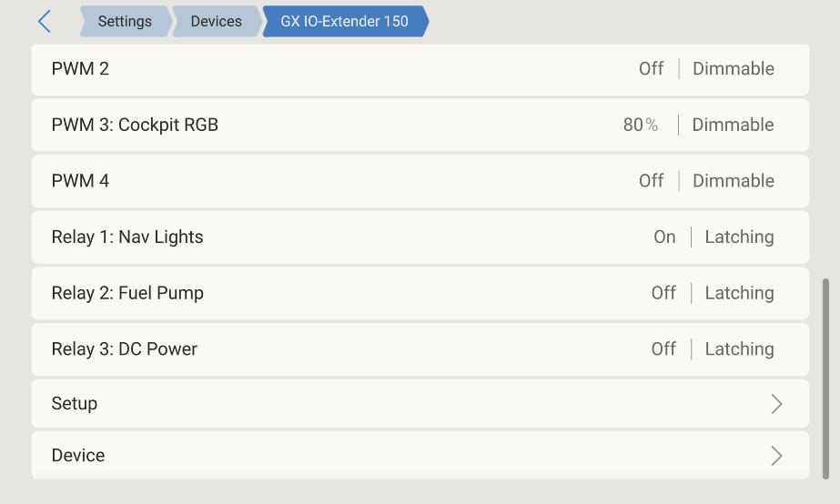Open the Setup row chevron
The width and height of the screenshot is (840, 504).
tap(776, 404)
